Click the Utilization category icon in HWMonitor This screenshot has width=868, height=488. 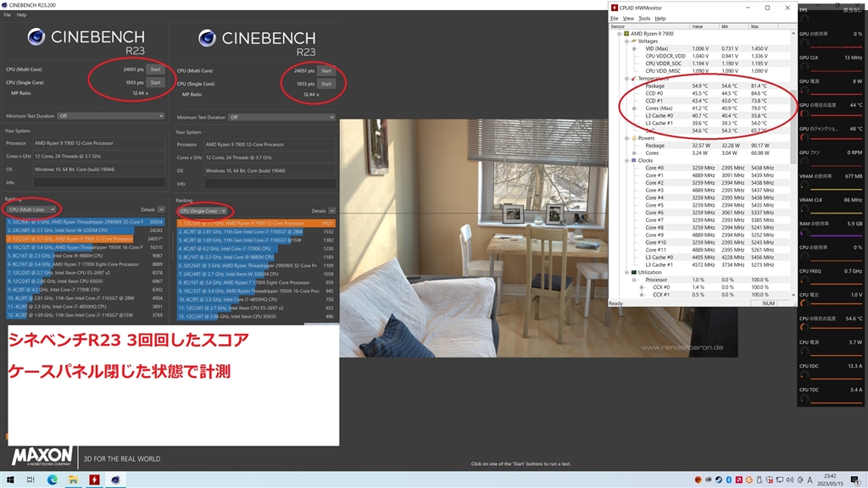click(x=634, y=272)
